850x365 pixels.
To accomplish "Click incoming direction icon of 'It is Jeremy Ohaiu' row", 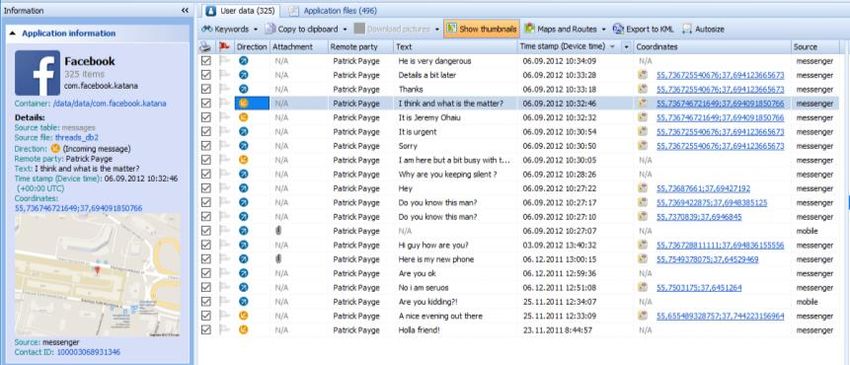I will pyautogui.click(x=243, y=117).
